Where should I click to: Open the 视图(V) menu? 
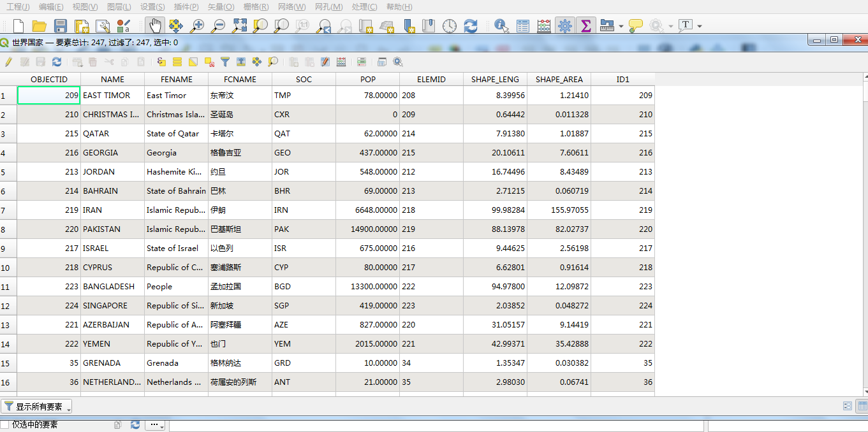coord(85,6)
